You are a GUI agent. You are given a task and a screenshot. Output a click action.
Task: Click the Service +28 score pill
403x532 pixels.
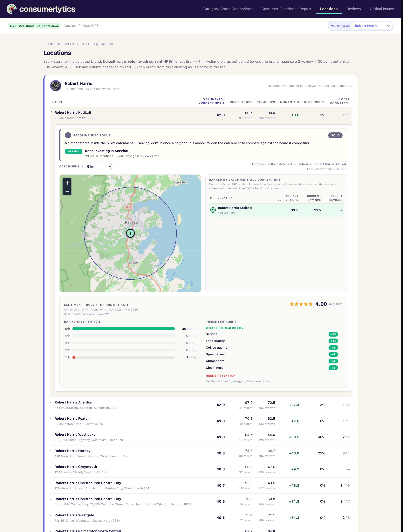point(333,334)
